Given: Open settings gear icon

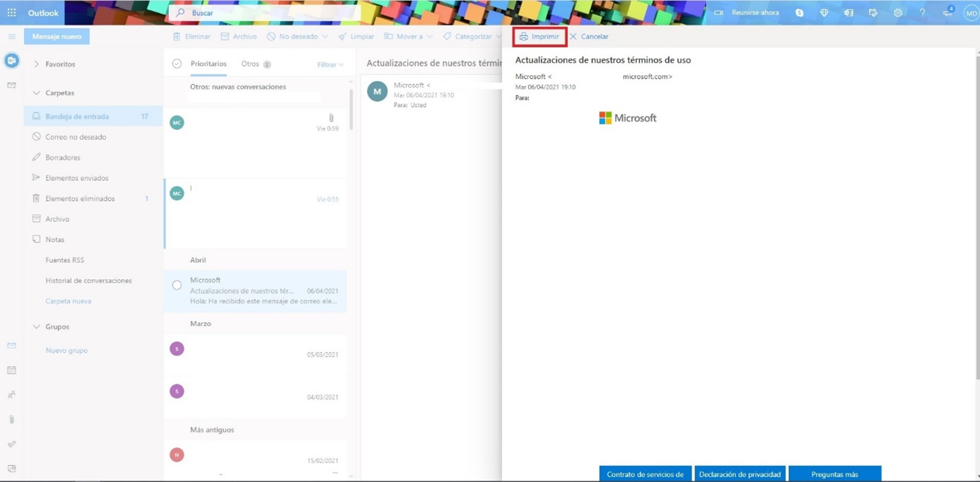Looking at the screenshot, I should pos(897,13).
